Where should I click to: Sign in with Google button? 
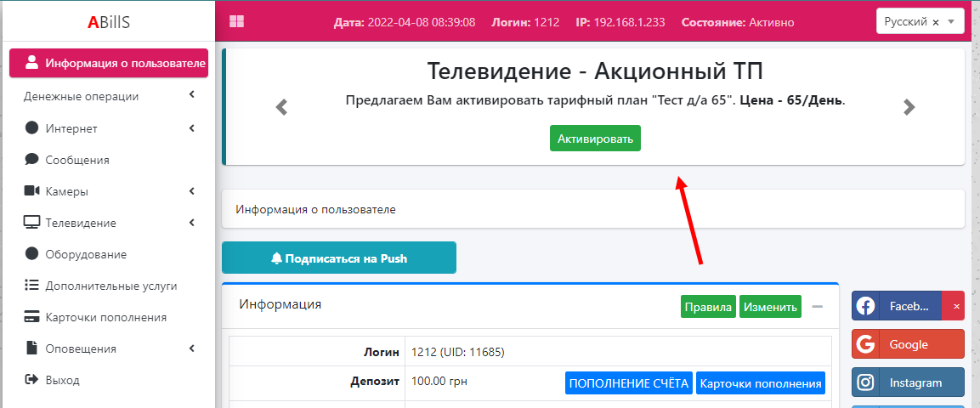908,344
